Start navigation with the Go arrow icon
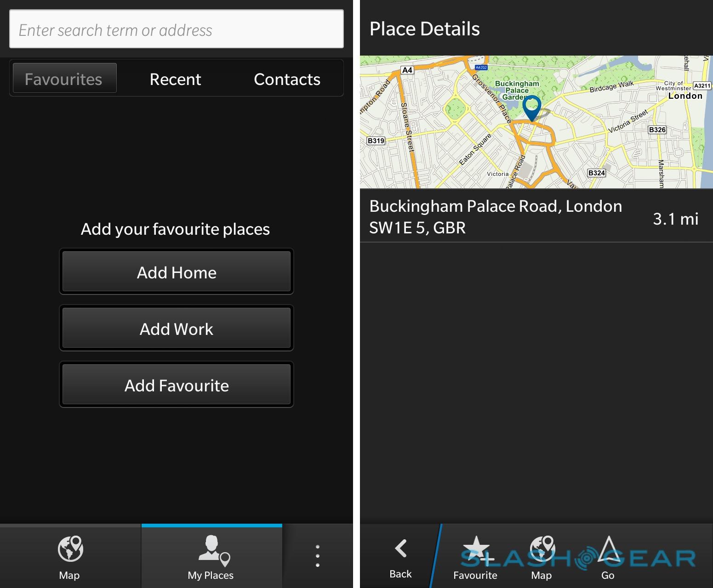This screenshot has width=713, height=588. tap(608, 549)
